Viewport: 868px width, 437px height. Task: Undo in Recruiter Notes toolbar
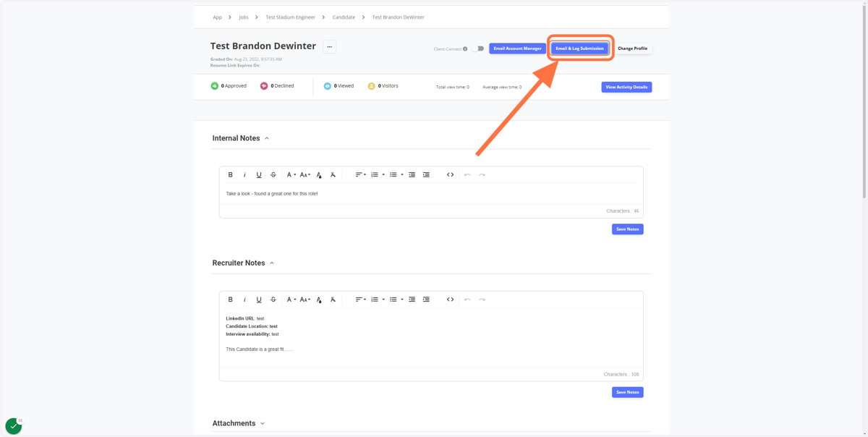click(467, 300)
